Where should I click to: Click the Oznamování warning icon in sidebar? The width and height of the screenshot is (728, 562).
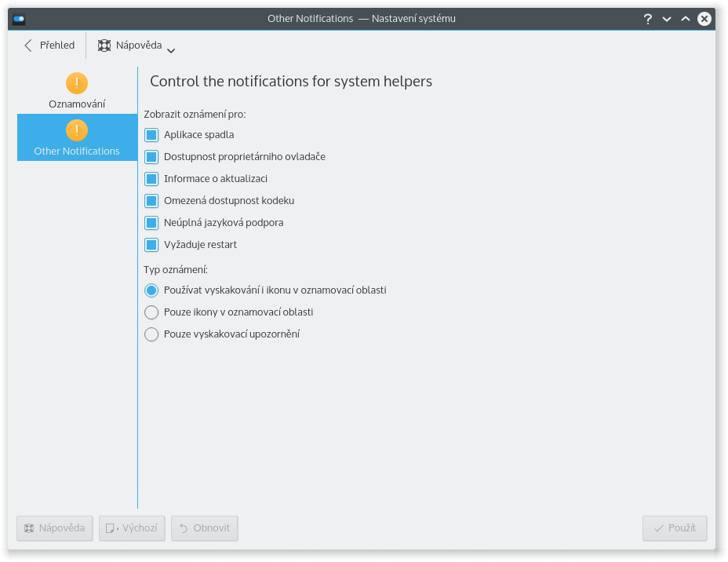pos(77,82)
